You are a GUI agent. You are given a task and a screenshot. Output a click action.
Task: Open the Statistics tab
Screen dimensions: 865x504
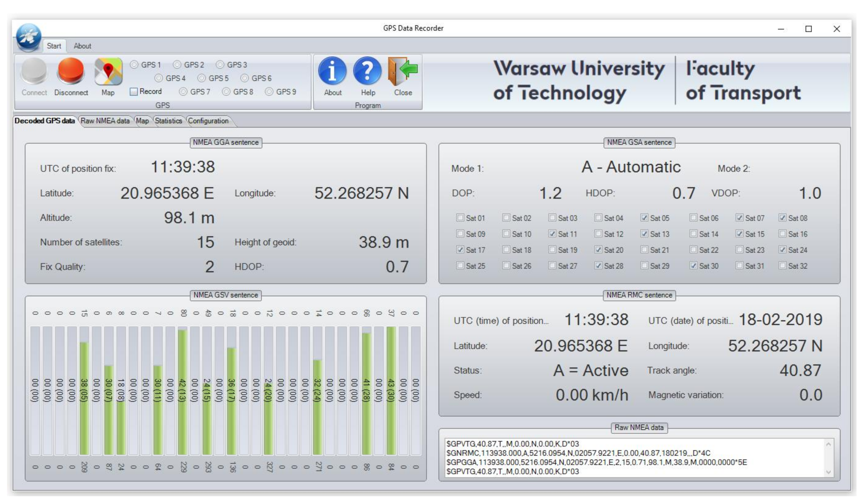tap(168, 121)
